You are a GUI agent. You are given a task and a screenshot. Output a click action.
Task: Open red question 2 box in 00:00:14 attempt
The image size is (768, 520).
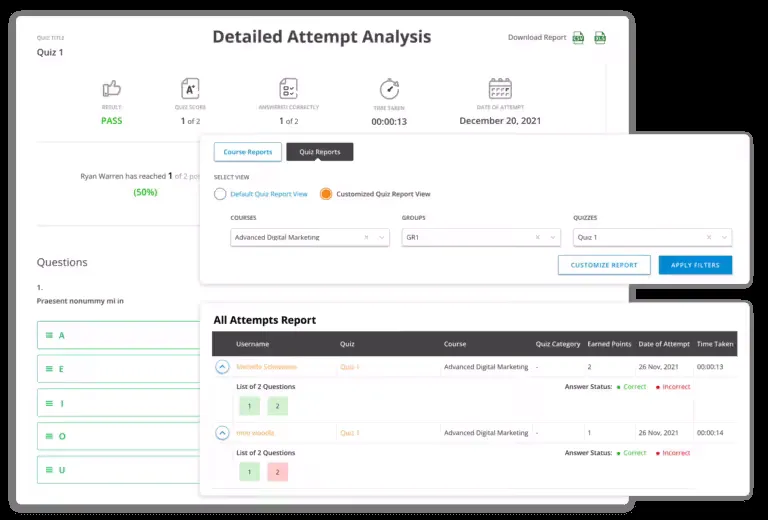(277, 472)
